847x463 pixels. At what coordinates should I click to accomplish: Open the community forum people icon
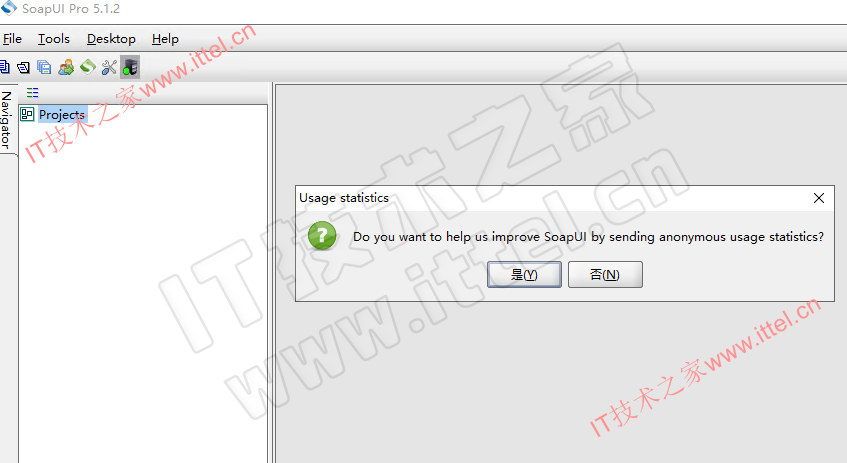(x=66, y=68)
